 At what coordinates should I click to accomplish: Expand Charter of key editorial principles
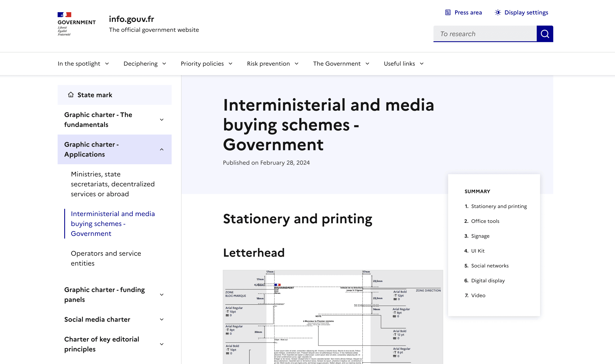point(161,344)
